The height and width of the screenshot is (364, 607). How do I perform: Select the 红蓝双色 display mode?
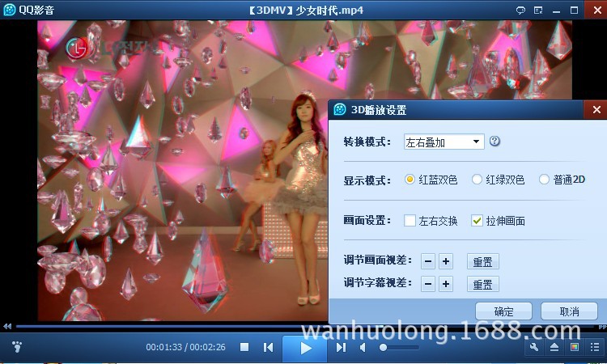point(410,180)
